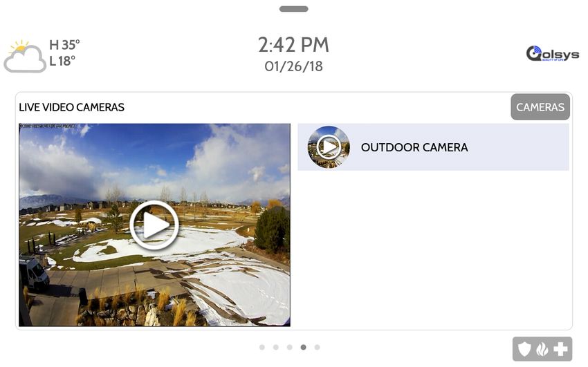Tap the 2:42 PM clock display

pyautogui.click(x=293, y=44)
